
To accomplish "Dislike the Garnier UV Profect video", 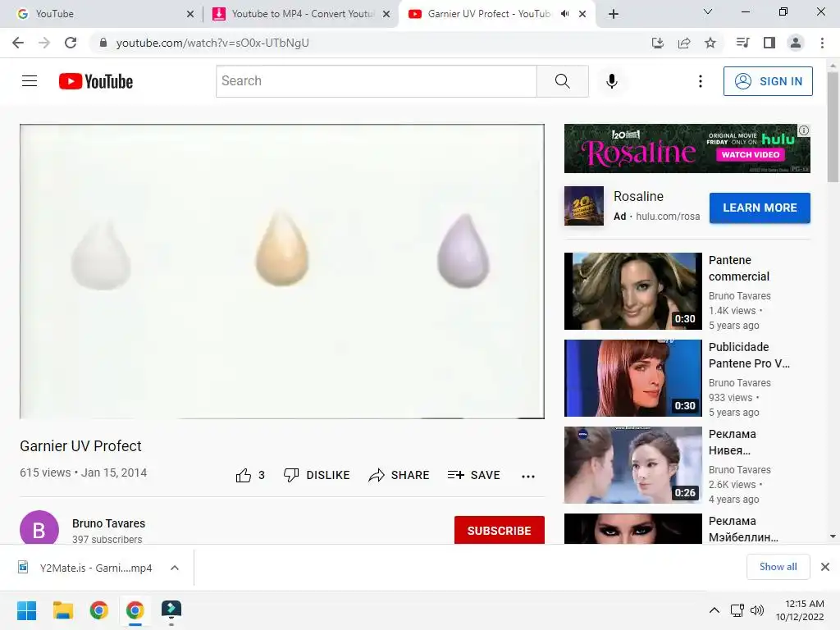I will pos(317,475).
